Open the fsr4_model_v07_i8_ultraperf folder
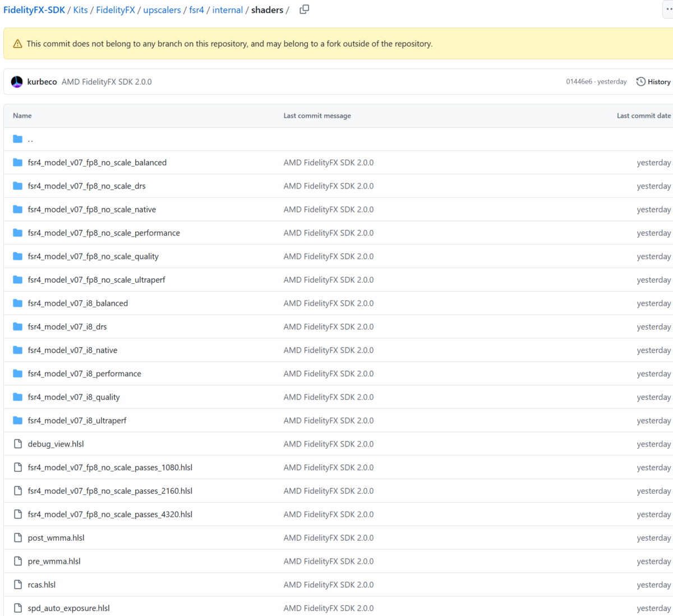 point(77,420)
